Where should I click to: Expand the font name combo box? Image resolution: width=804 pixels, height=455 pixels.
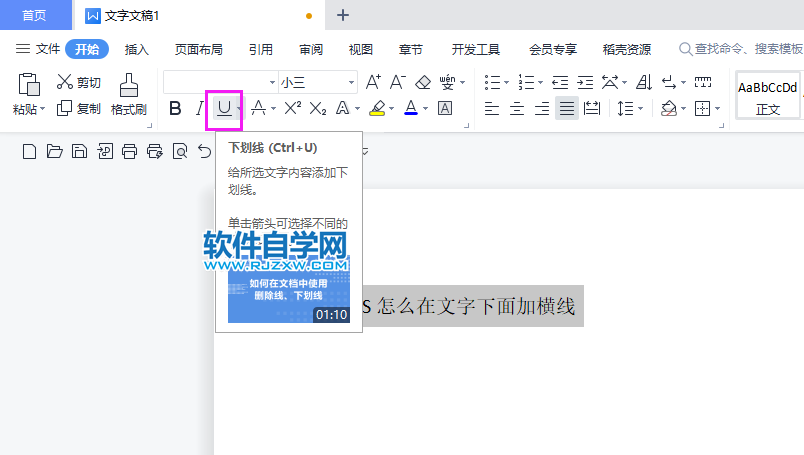click(x=272, y=82)
